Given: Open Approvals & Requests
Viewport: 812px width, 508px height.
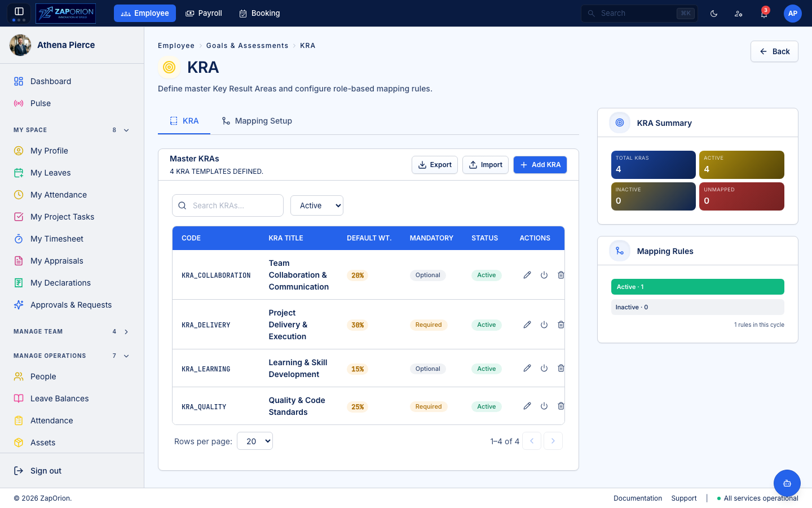Looking at the screenshot, I should click(x=72, y=305).
